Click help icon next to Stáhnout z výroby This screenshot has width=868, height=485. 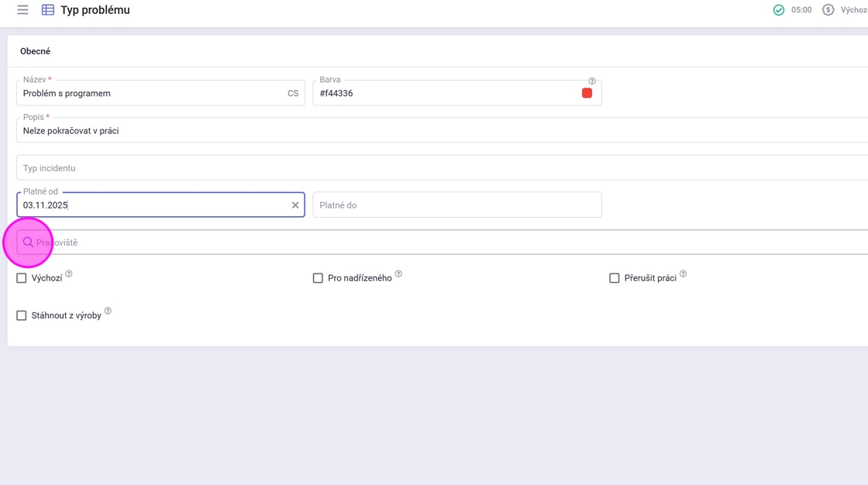[108, 311]
